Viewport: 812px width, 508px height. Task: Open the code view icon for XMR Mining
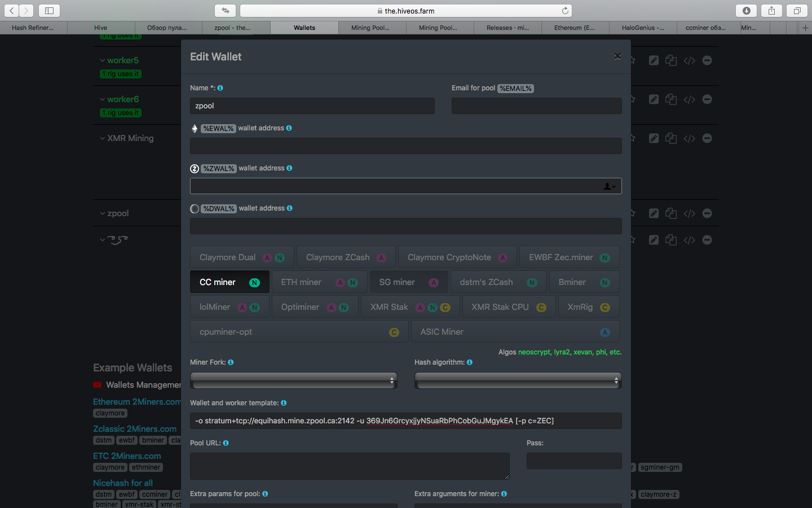(x=689, y=138)
